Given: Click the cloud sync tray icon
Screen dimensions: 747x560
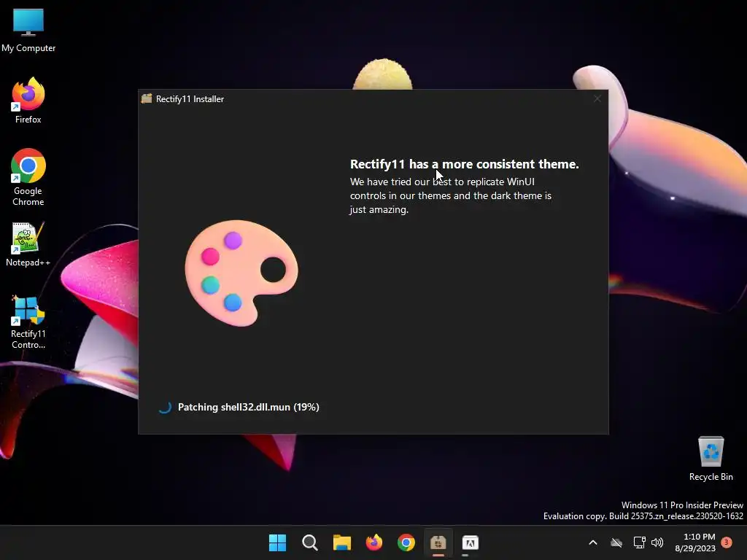Looking at the screenshot, I should coord(616,542).
